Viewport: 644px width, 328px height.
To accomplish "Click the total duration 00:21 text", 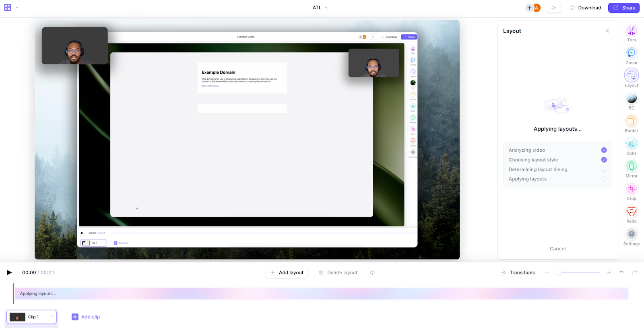I will [x=47, y=272].
